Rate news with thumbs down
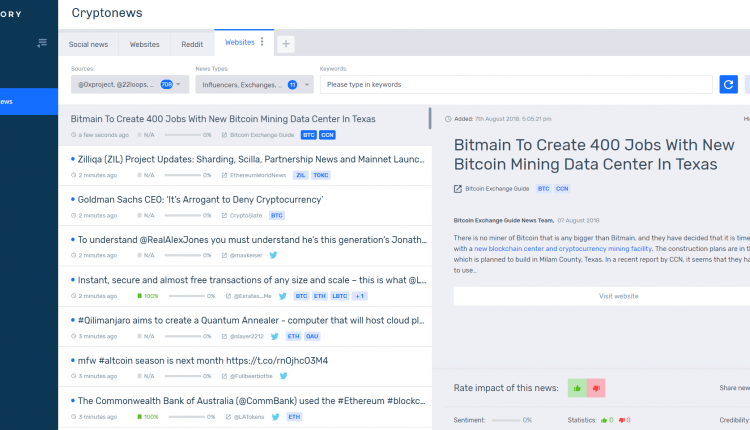Image resolution: width=750 pixels, height=430 pixels. 596,388
